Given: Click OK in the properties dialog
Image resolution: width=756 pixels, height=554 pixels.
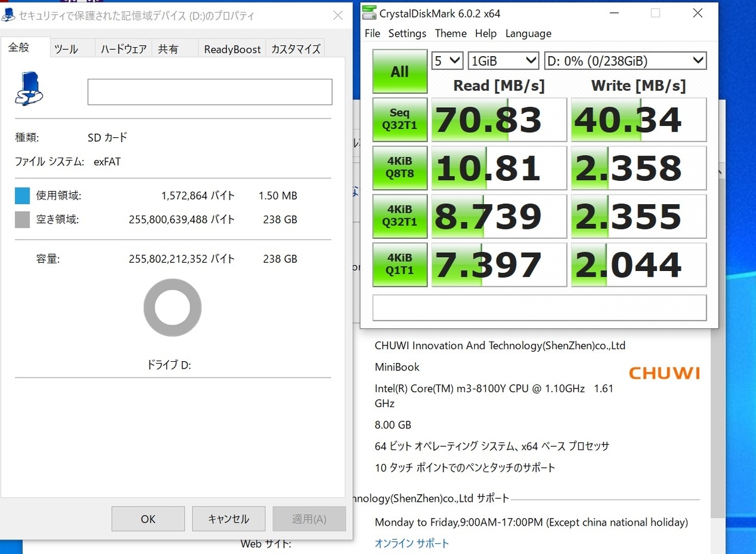Looking at the screenshot, I should point(148,519).
